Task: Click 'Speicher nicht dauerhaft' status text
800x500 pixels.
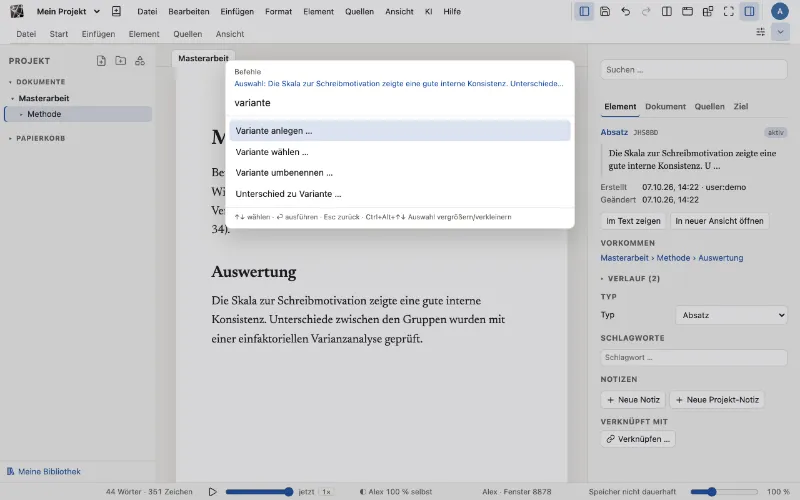Action: point(632,492)
